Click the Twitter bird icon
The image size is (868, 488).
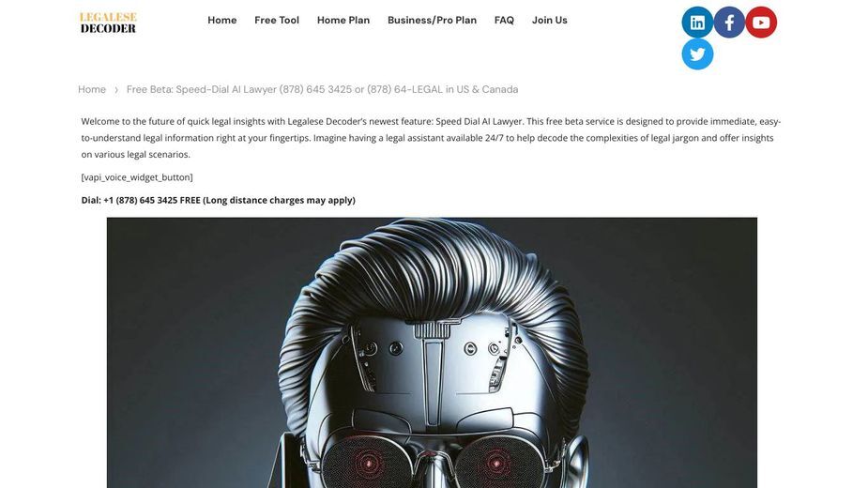pyautogui.click(x=697, y=54)
